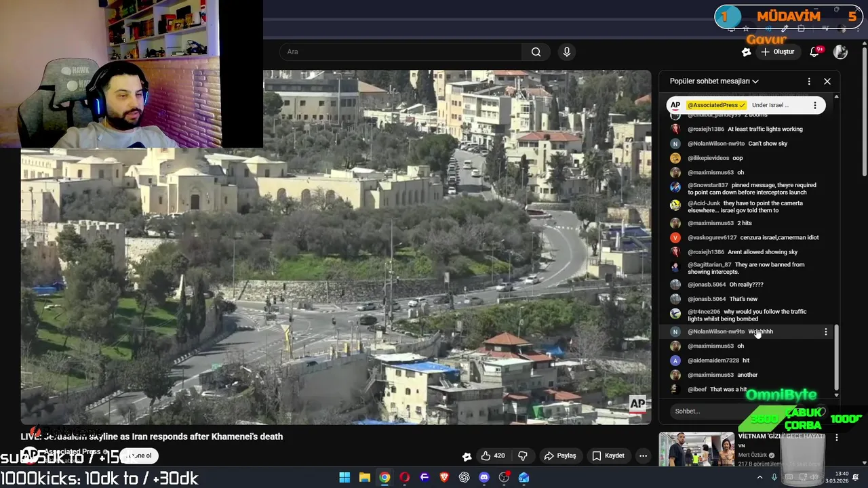Click the Kaydet save button

click(x=608, y=455)
